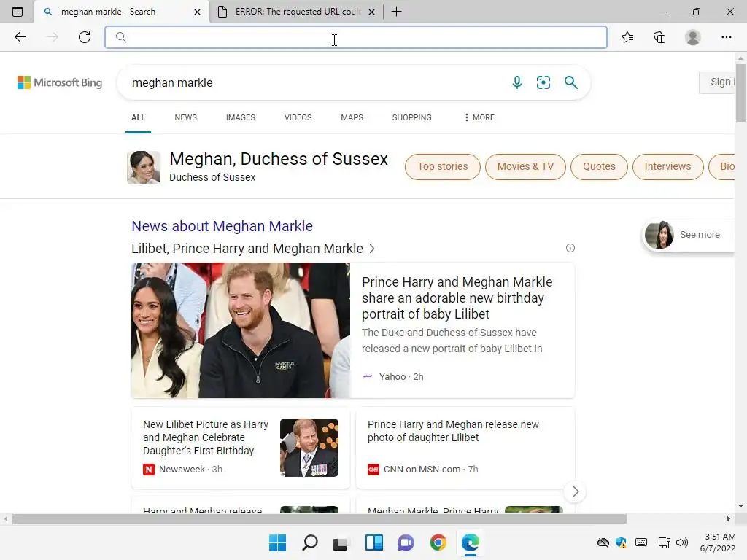Click OneDrive cloud tray icon
This screenshot has width=747, height=560.
[603, 542]
